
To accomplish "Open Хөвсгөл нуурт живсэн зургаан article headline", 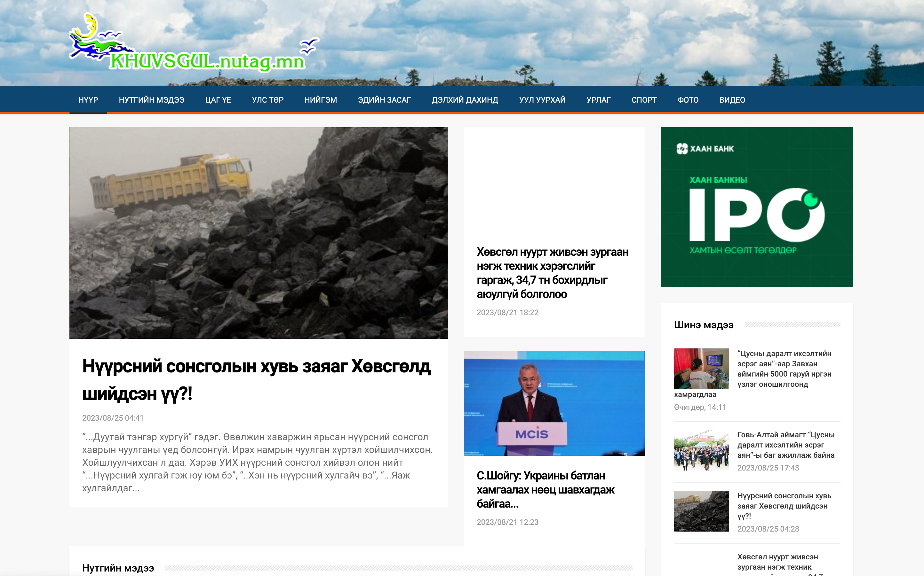I will [x=552, y=273].
